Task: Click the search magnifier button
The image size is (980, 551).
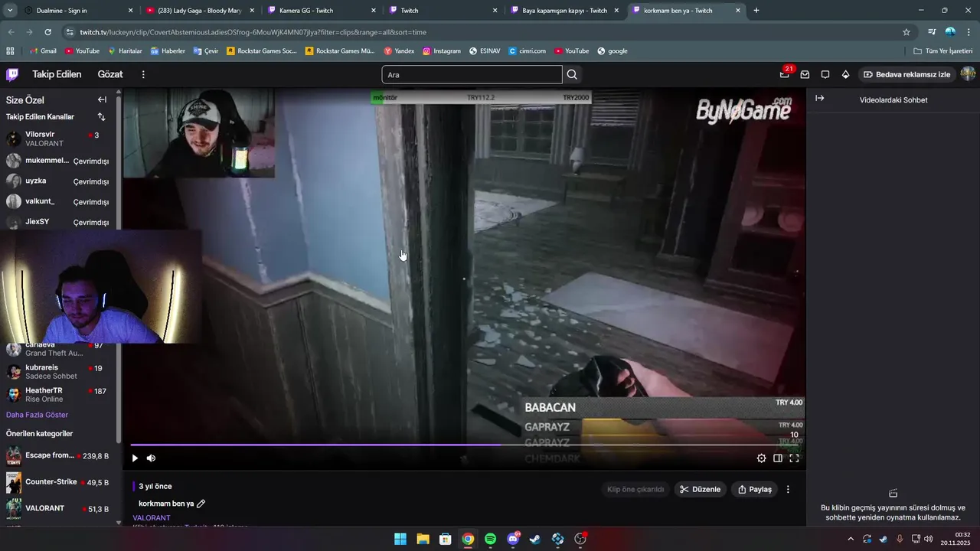Action: 572,74
